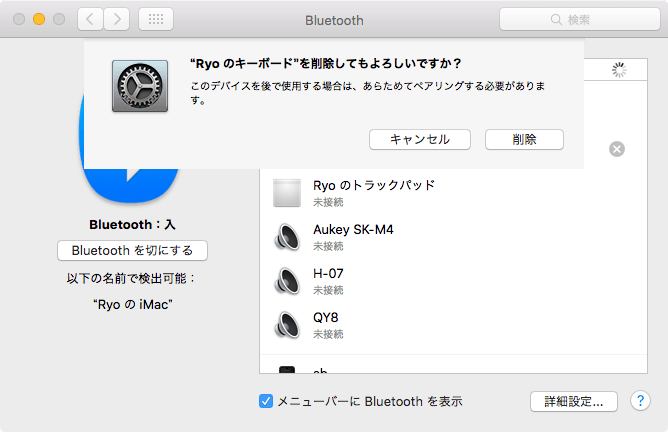668x432 pixels.
Task: Open the 詳細設定... advanced settings
Action: click(573, 401)
